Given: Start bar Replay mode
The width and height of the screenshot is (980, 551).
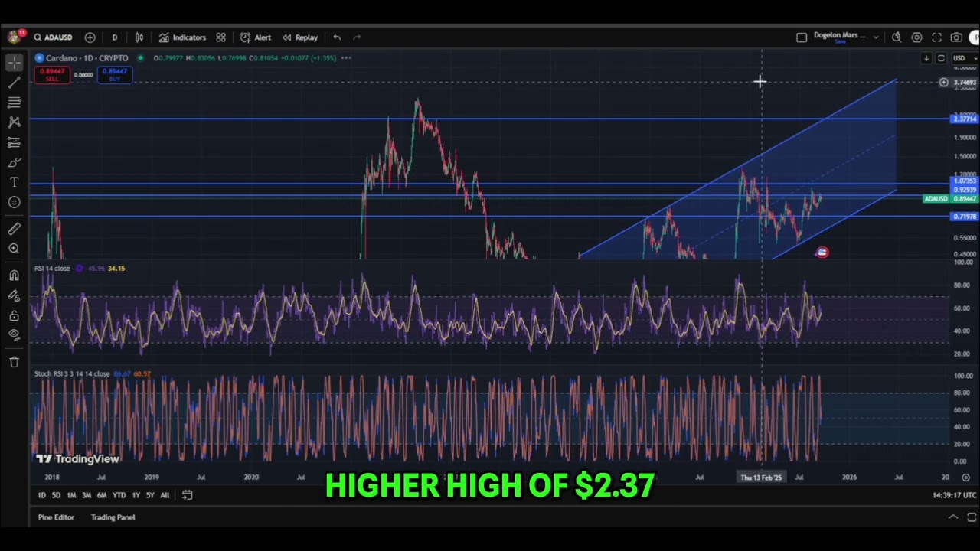Looking at the screenshot, I should (299, 37).
